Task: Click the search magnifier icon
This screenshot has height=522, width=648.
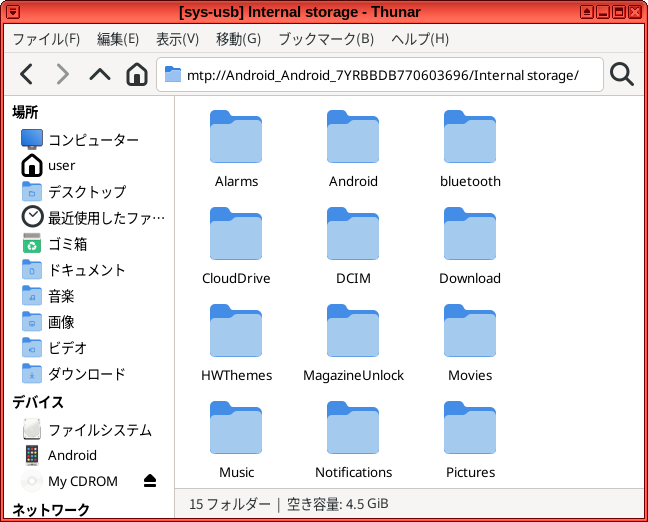Action: pos(622,75)
